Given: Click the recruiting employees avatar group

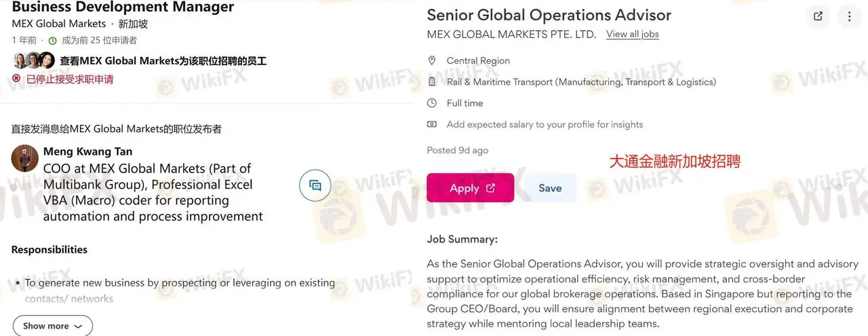Looking at the screenshot, I should click(33, 60).
